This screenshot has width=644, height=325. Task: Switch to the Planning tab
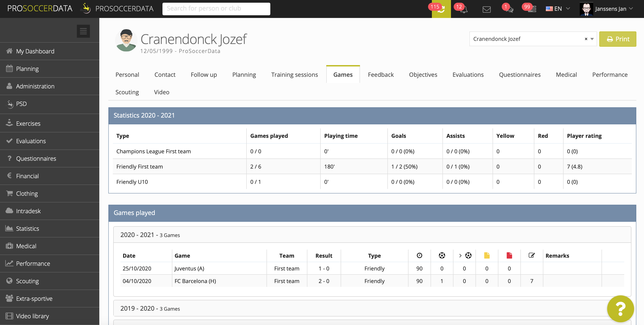point(244,75)
